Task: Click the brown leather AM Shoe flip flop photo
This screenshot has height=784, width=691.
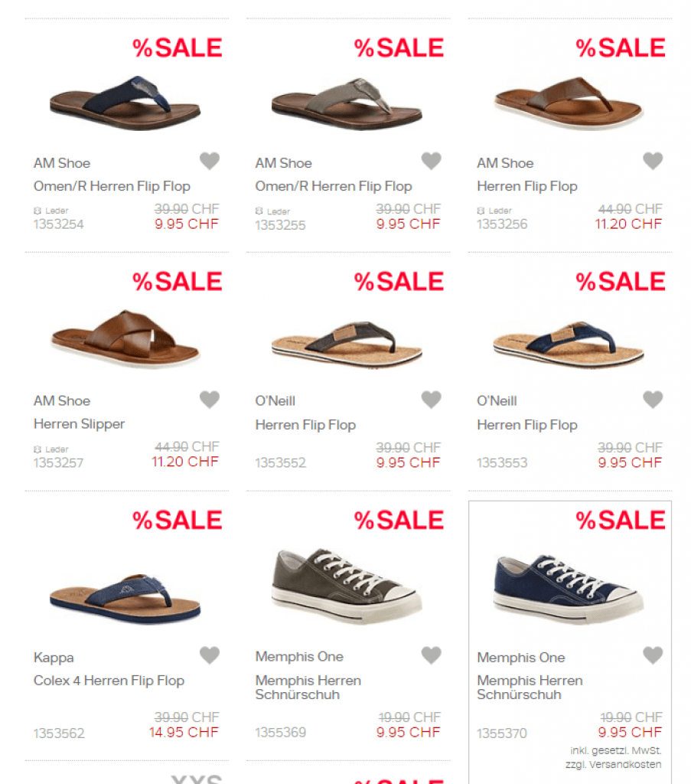Action: 568,103
